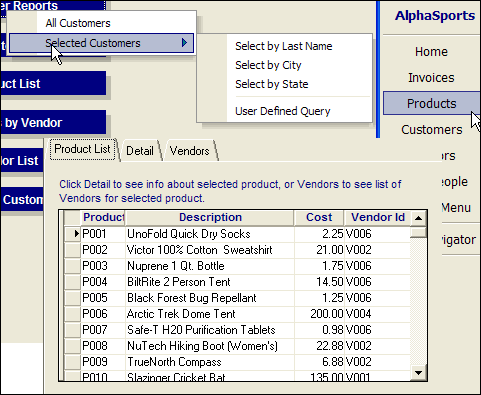The height and width of the screenshot is (395, 481).
Task: Click Victor 100% Cotton Sweatshirt description
Action: [200, 250]
